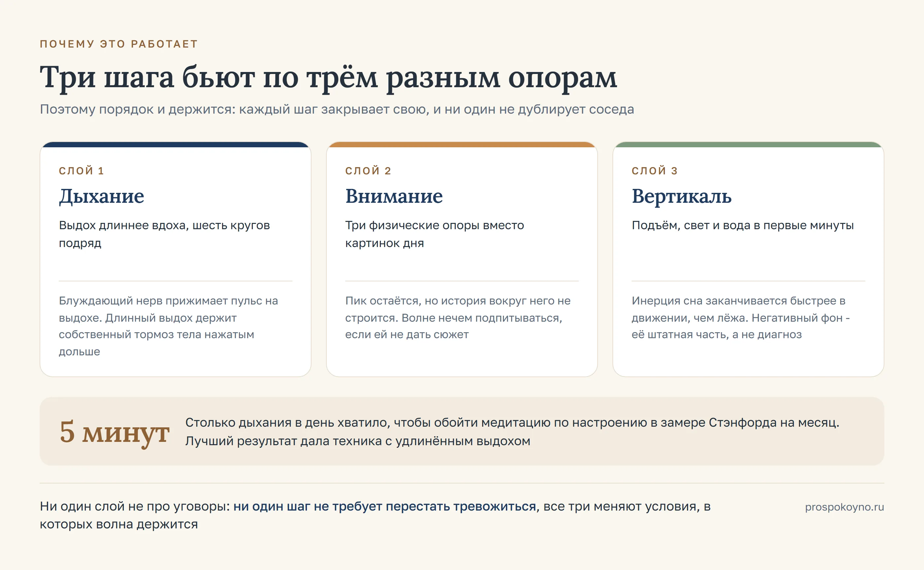Click text 'Три физические опоры вместо картинок дня'
This screenshot has height=570, width=924.
(435, 234)
